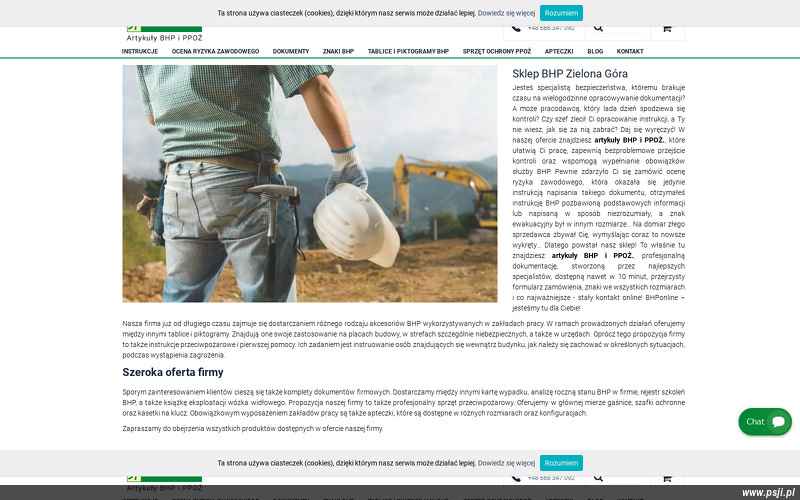Open the INSTRUKCJE menu item

[x=140, y=52]
